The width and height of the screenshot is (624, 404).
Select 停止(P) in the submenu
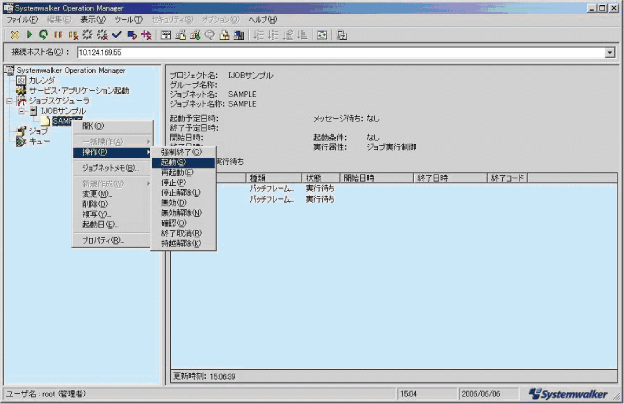pyautogui.click(x=183, y=183)
